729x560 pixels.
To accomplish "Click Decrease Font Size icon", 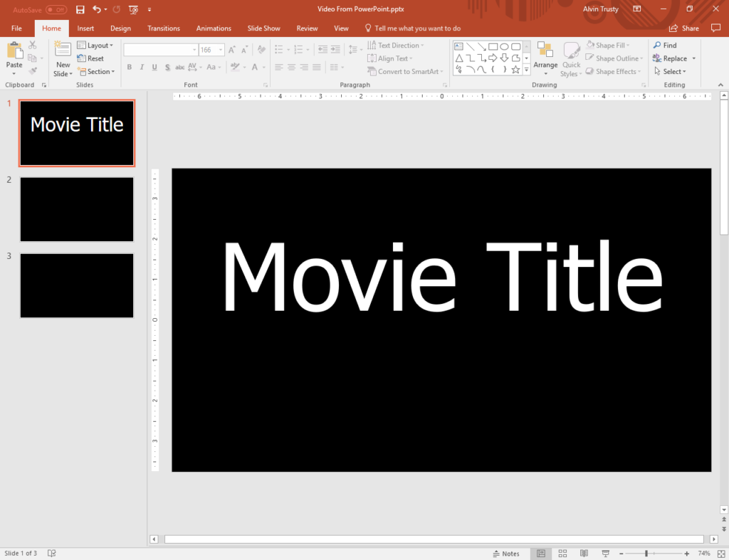I will click(245, 50).
